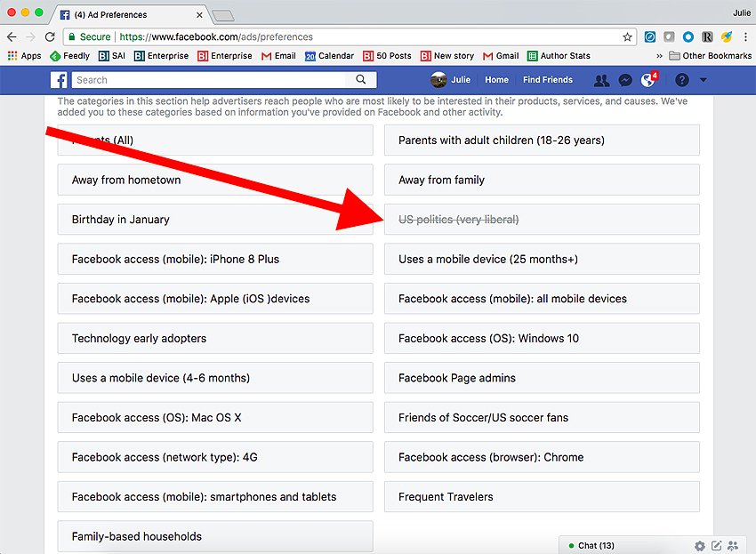Viewport: 756px width, 554px height.
Task: Select network type 4G category
Action: pyautogui.click(x=215, y=457)
